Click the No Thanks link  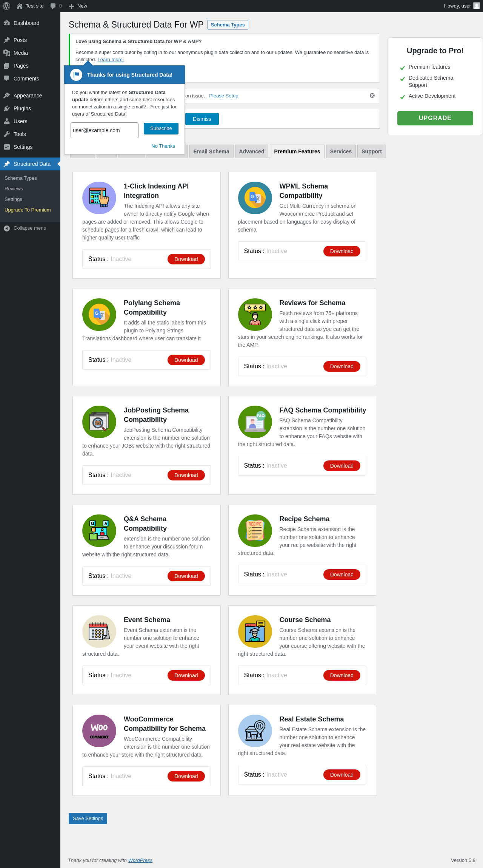[163, 146]
